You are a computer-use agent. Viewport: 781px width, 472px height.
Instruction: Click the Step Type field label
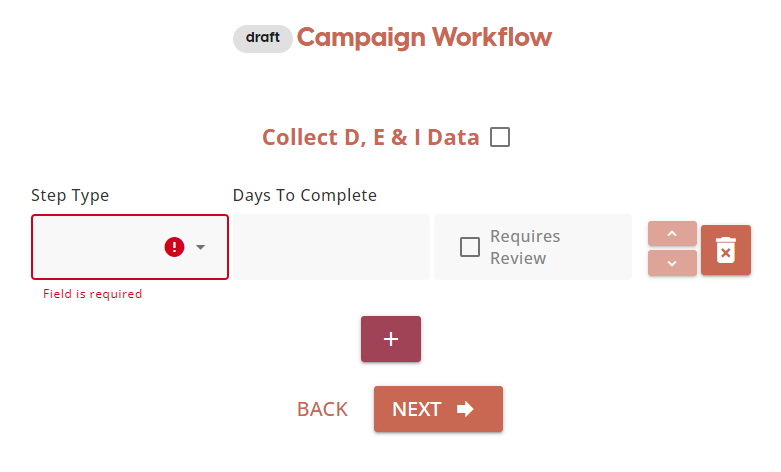point(70,195)
